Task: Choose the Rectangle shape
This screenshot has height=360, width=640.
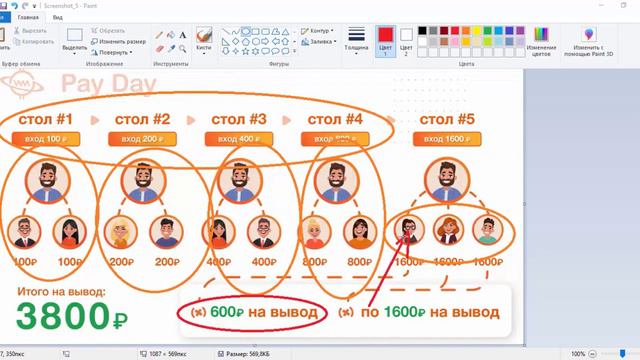Action: pos(256,32)
